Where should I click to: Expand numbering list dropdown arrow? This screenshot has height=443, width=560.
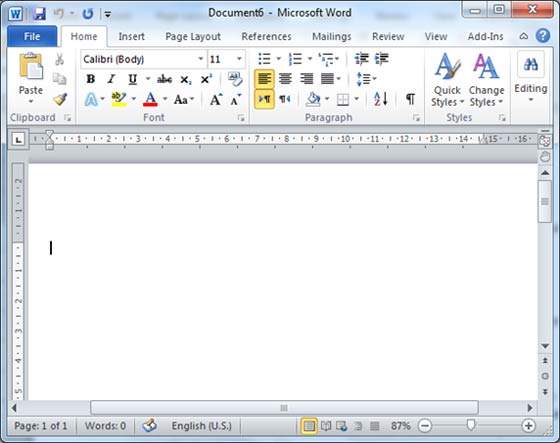(x=310, y=59)
